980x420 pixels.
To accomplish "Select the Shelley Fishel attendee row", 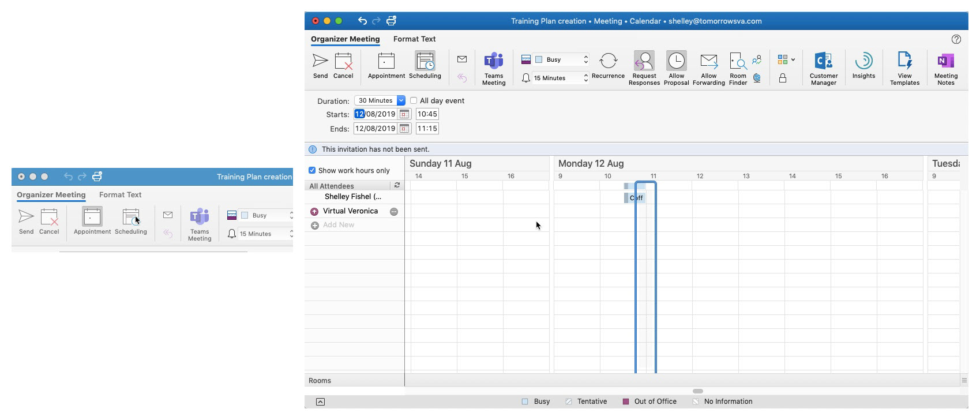I will (x=355, y=197).
